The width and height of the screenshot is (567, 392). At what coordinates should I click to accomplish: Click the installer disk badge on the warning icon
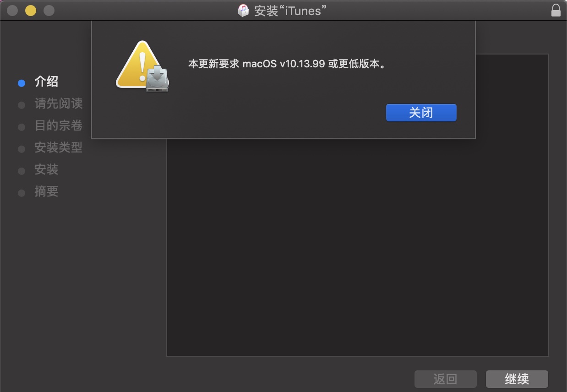(x=158, y=78)
